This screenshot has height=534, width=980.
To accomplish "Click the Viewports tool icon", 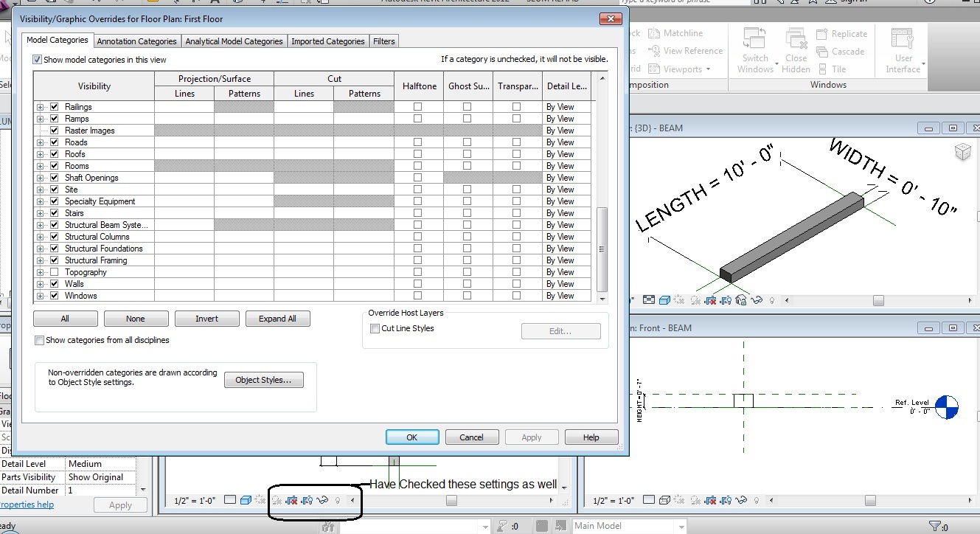I will coord(654,69).
